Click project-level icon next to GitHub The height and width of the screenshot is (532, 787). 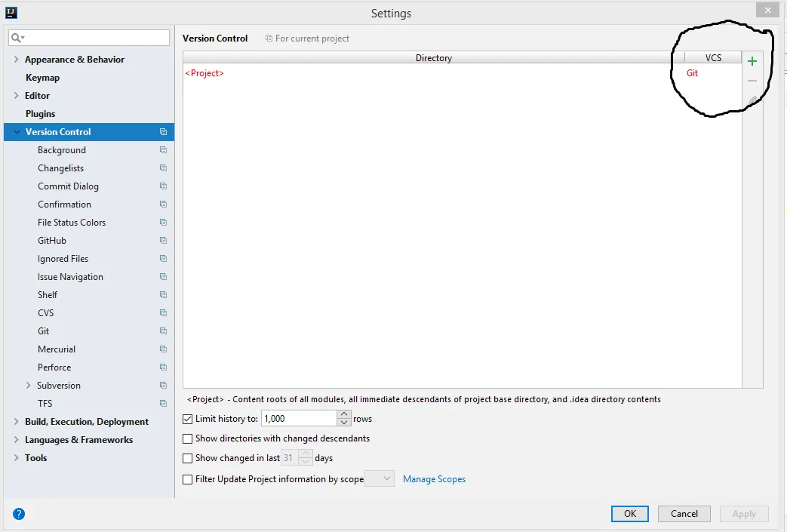point(163,241)
